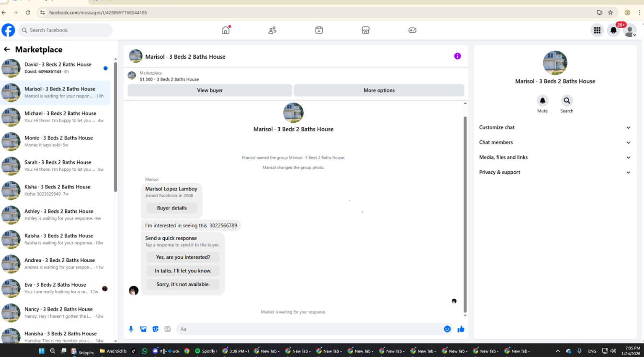Image resolution: width=644 pixels, height=357 pixels.
Task: Go to the Home feed icon
Action: click(x=226, y=30)
